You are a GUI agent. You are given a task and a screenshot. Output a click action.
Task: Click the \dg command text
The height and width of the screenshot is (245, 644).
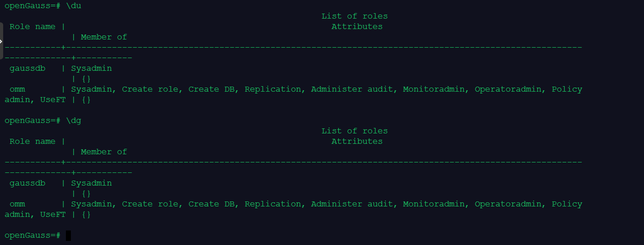[74, 121]
